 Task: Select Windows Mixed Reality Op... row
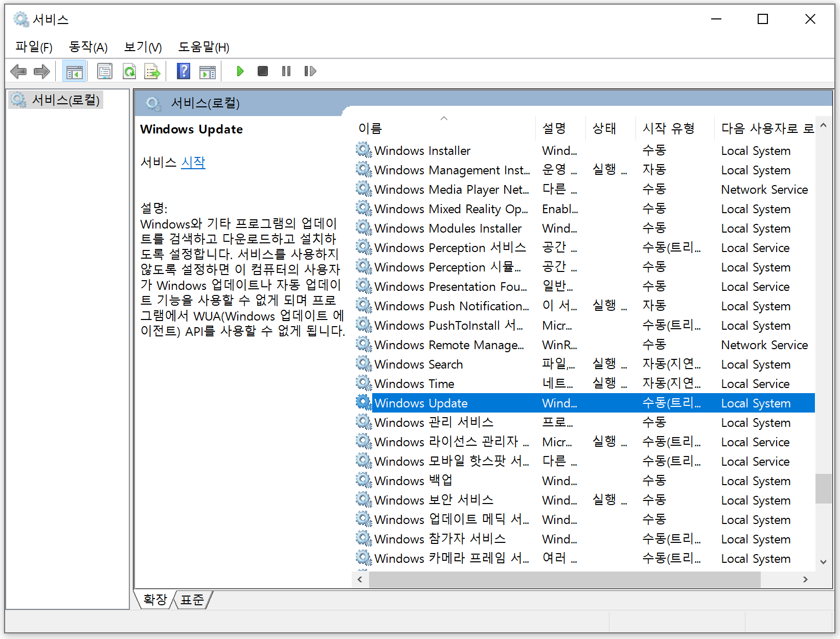pyautogui.click(x=584, y=209)
